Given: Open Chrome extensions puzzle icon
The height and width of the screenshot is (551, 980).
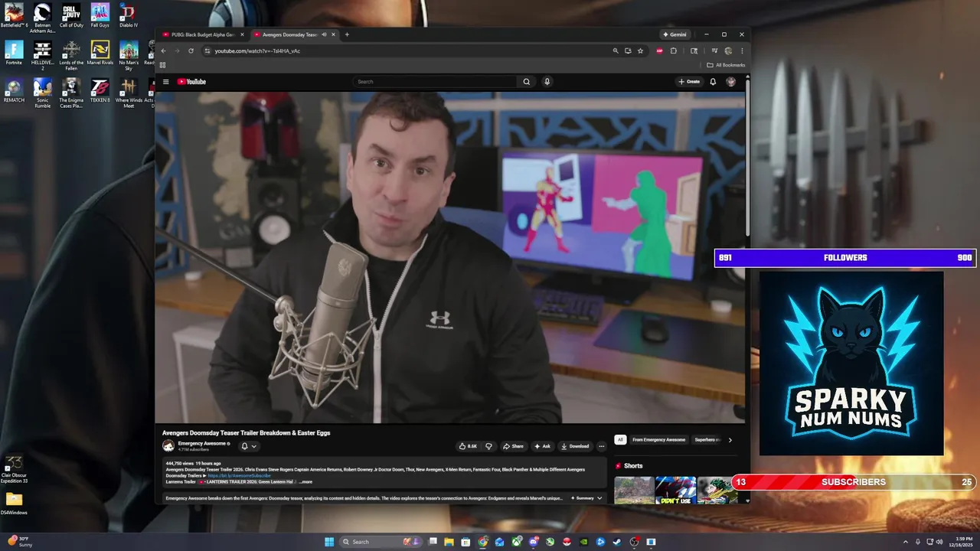Looking at the screenshot, I should click(673, 51).
